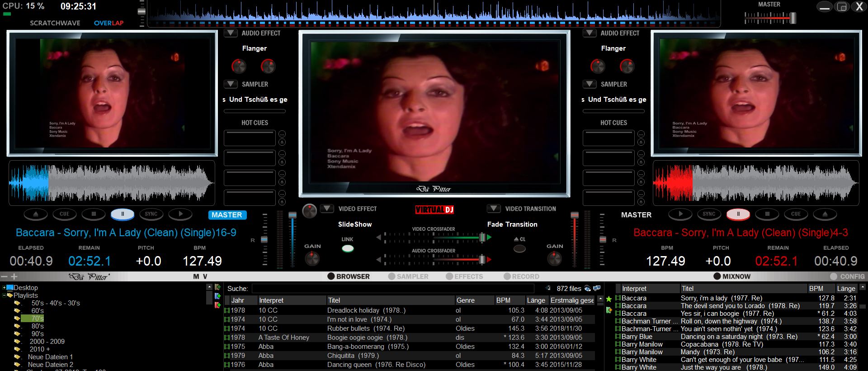This screenshot has width=868, height=371.
Task: Stop playback on the right deck
Action: (767, 214)
